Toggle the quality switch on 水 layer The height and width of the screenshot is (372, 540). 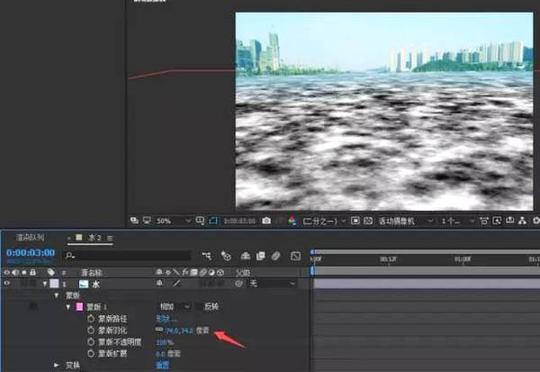point(176,283)
